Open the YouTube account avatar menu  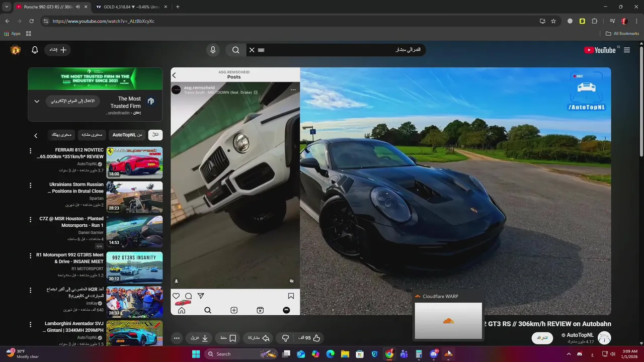[16, 50]
